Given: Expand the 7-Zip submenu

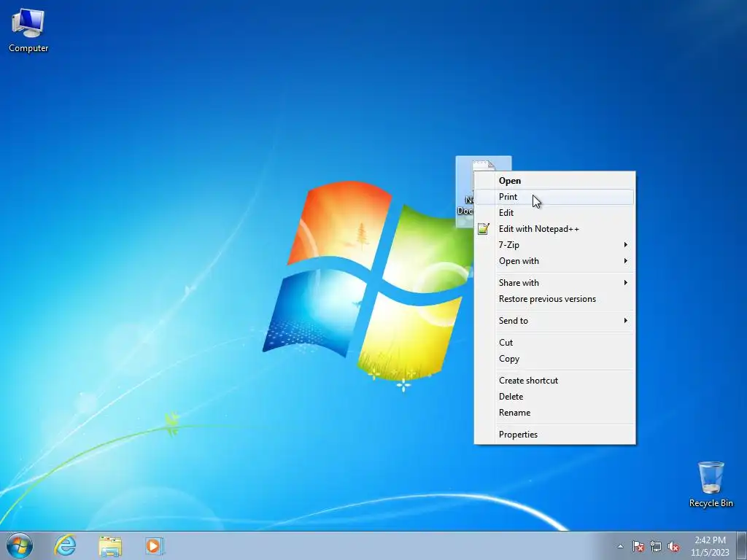Looking at the screenshot, I should click(555, 245).
